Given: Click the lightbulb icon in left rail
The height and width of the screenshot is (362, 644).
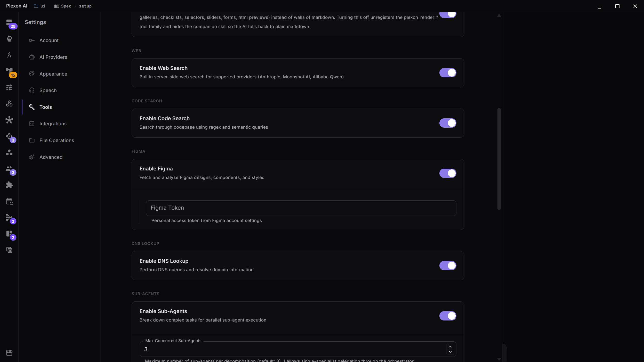Looking at the screenshot, I should (x=9, y=39).
